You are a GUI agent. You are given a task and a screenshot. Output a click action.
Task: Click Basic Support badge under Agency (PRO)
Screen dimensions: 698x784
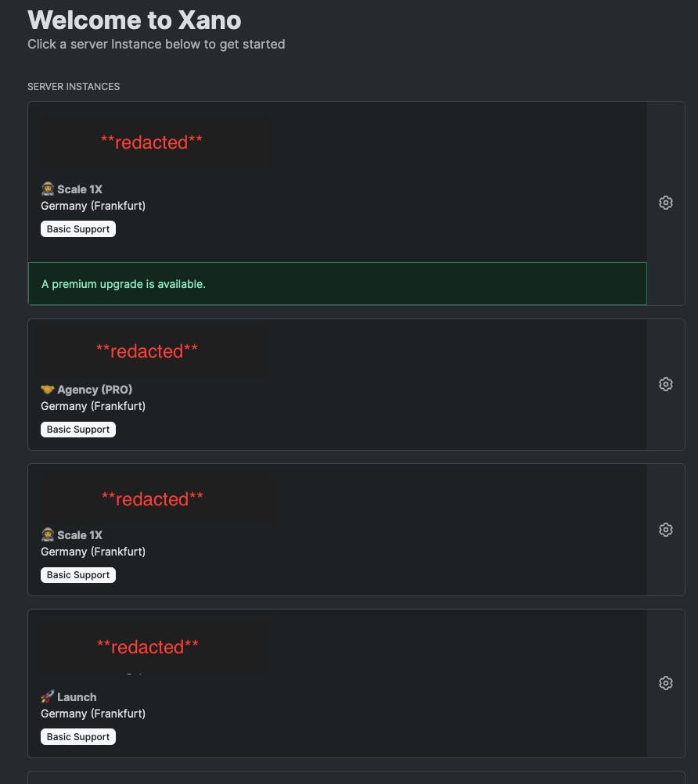point(78,430)
